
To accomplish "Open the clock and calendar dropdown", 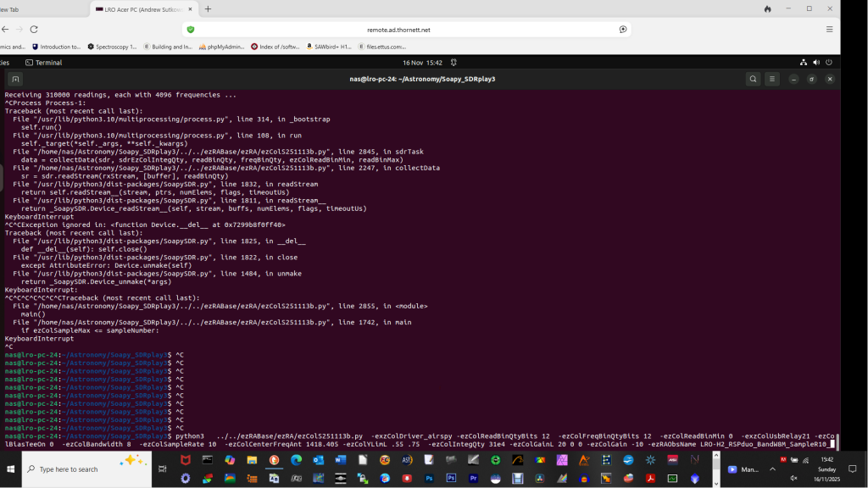I will point(422,63).
